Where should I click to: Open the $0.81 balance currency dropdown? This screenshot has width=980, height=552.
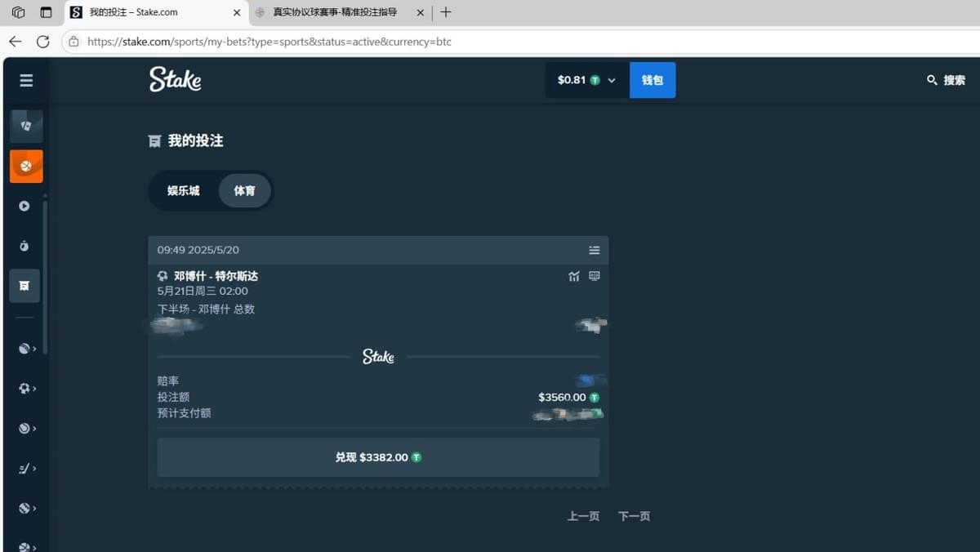click(587, 80)
